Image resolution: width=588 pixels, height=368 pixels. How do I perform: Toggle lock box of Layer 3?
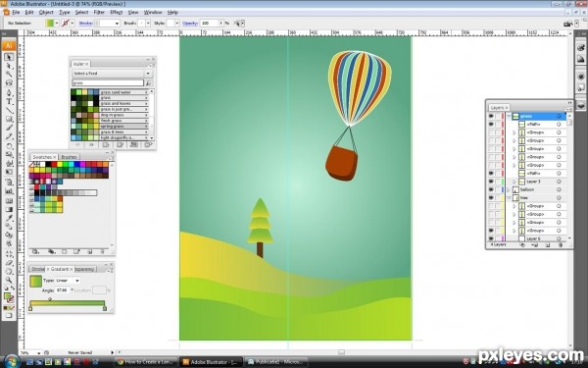pyautogui.click(x=498, y=182)
